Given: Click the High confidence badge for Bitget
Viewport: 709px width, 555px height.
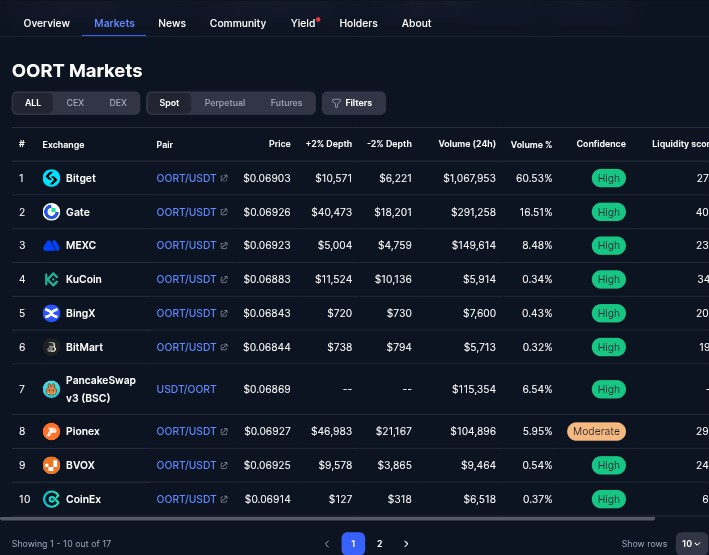Looking at the screenshot, I should tap(609, 178).
